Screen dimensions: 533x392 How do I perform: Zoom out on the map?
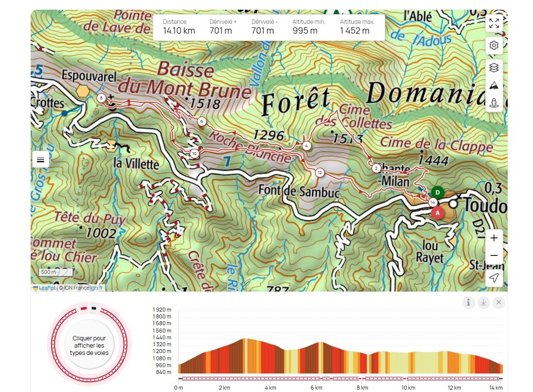[x=494, y=255]
